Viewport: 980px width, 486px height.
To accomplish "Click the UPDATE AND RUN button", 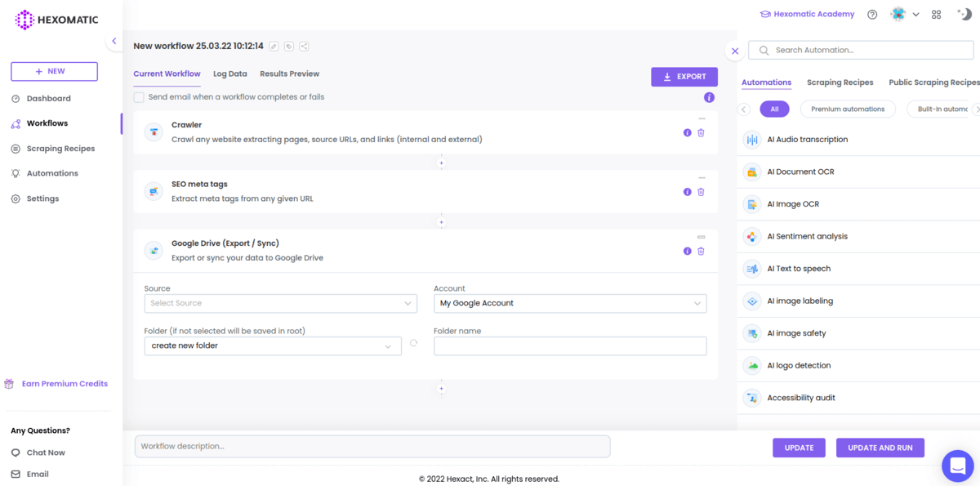I will [880, 448].
